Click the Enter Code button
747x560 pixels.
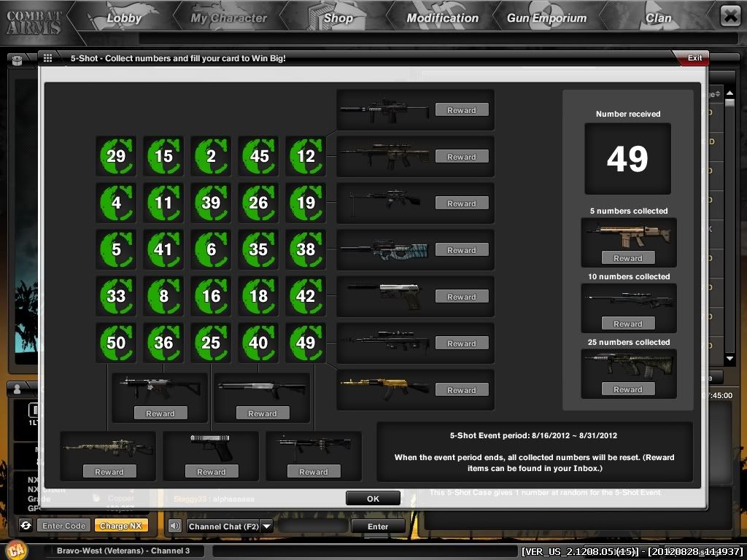click(x=63, y=525)
